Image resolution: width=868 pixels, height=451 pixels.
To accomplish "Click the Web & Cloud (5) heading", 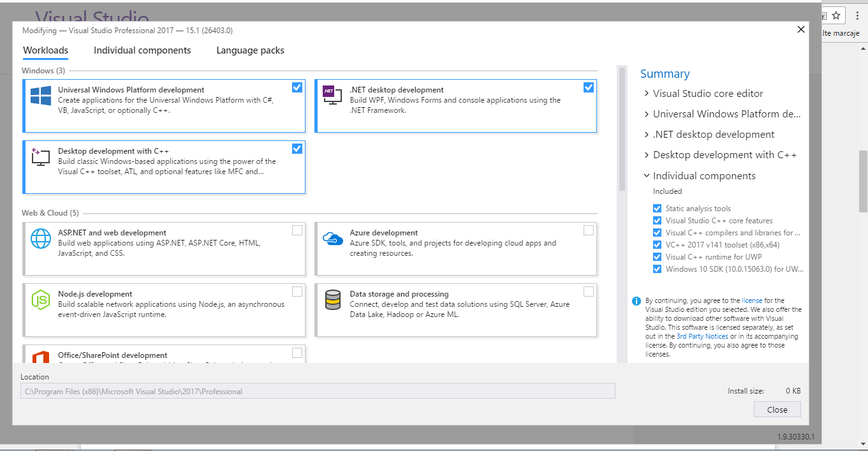I will click(x=50, y=213).
